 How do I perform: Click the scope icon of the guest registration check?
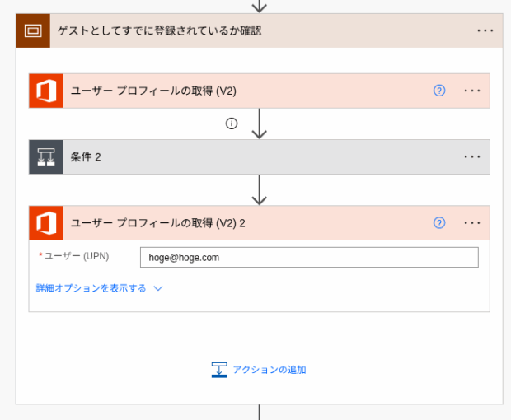[x=33, y=30]
